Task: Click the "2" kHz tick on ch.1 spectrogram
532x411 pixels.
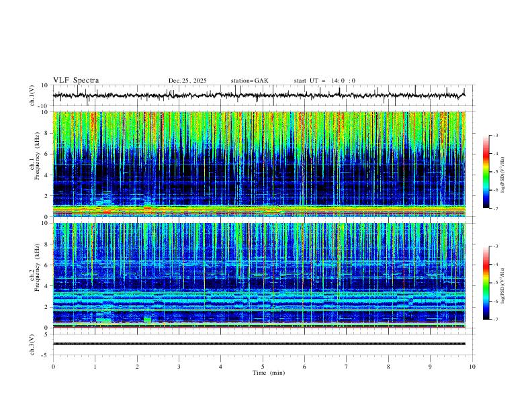Action: tap(46, 196)
